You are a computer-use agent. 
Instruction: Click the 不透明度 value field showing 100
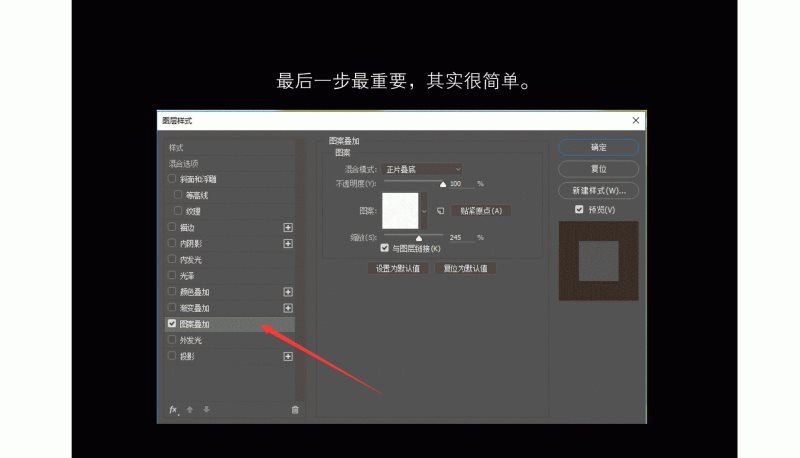click(x=461, y=184)
